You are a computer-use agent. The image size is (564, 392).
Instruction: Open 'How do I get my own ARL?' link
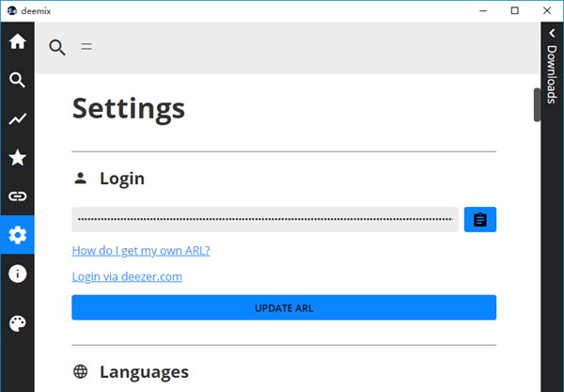141,251
